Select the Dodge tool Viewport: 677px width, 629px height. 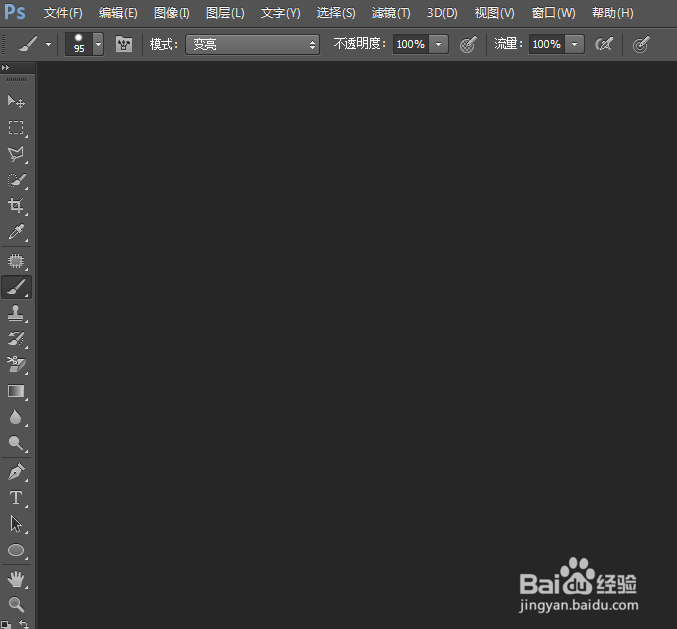pyautogui.click(x=16, y=443)
